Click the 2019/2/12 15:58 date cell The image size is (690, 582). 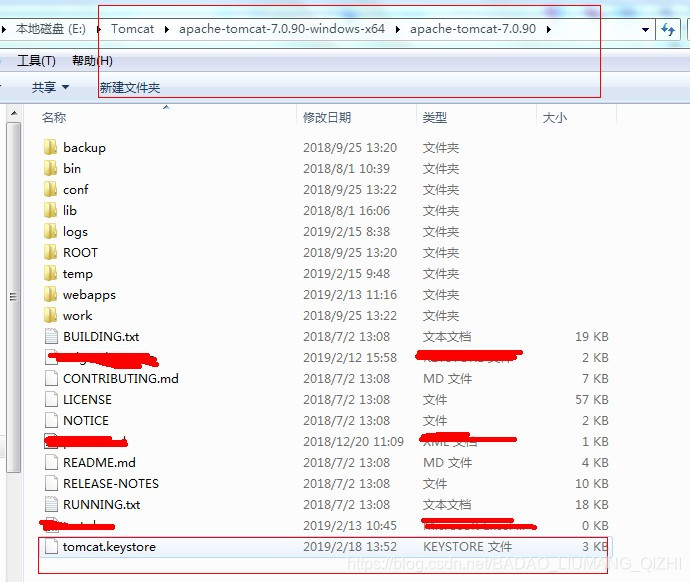coord(350,358)
